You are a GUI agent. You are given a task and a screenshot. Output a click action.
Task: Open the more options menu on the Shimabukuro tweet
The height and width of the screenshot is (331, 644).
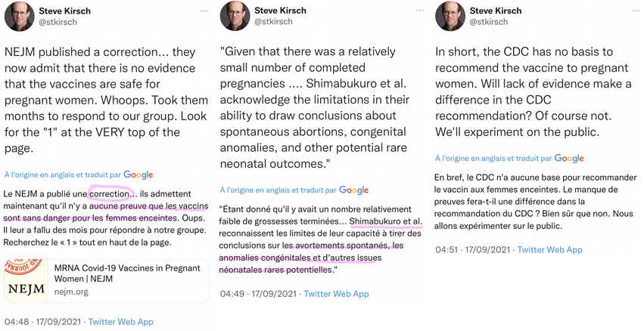point(420,11)
